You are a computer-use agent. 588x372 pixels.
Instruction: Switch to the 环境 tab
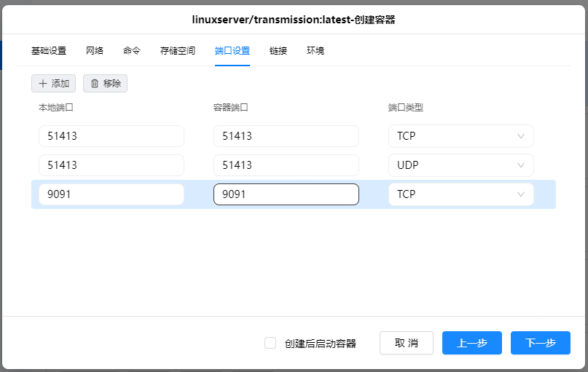coord(315,51)
